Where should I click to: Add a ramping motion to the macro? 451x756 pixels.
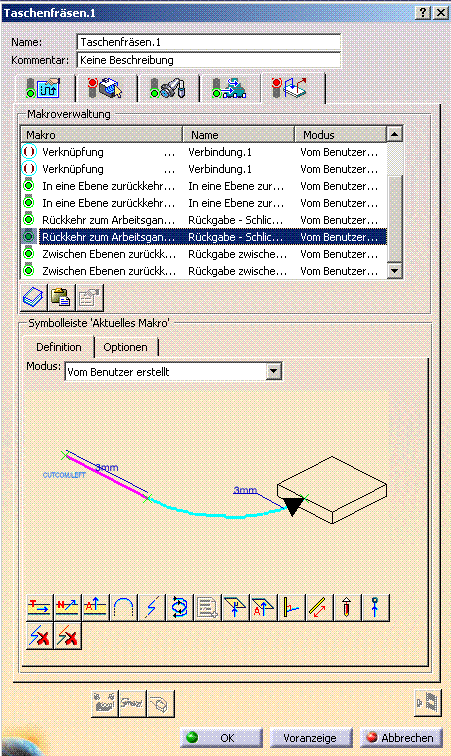[151, 607]
